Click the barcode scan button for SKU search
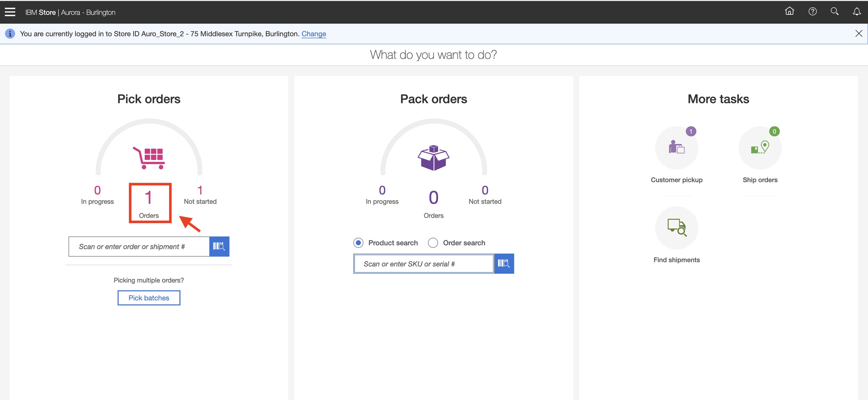 click(x=504, y=263)
